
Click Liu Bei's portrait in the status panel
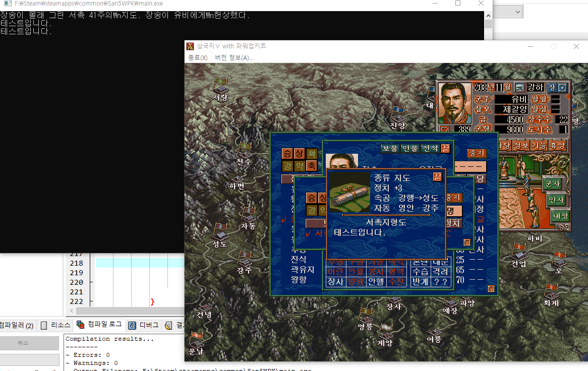coord(454,103)
